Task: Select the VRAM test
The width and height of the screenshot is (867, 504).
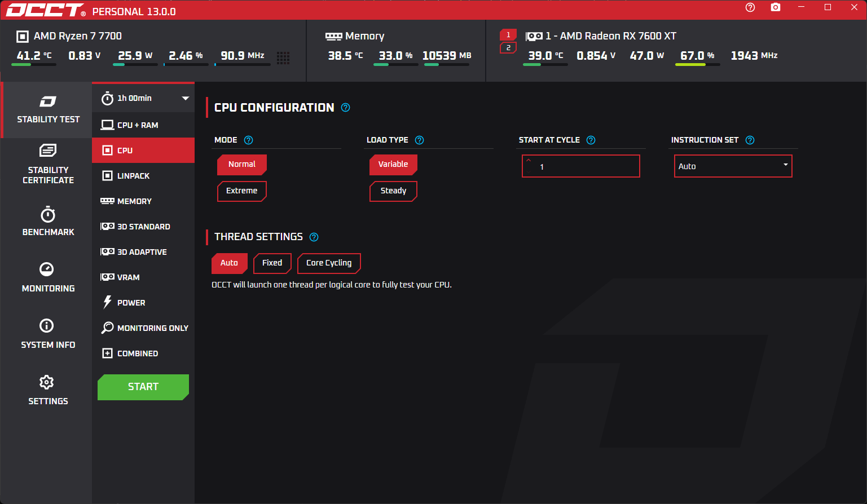Action: tap(143, 277)
